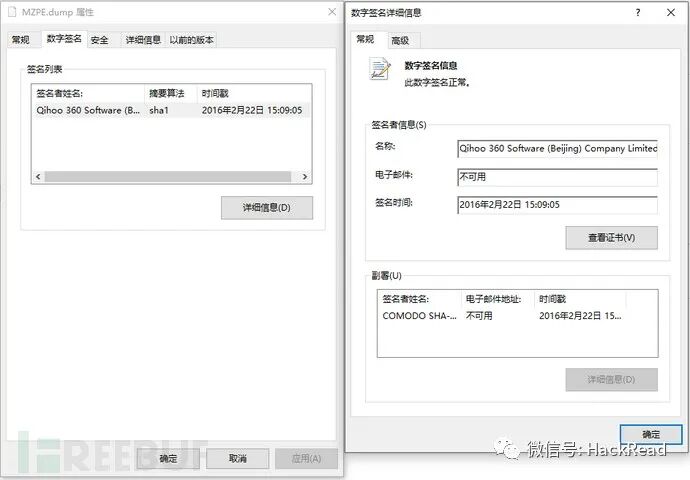The width and height of the screenshot is (690, 480).
Task: Click 取消 in properties window
Action: (238, 458)
